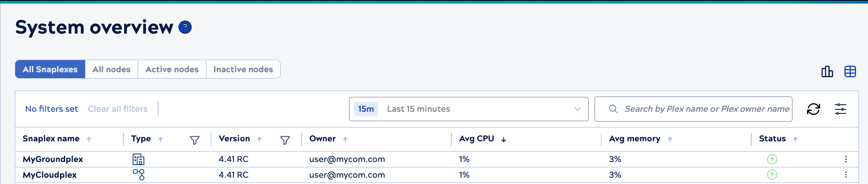Screen dimensions: 868x184
Task: Open the Type column filter funnel
Action: (x=195, y=140)
